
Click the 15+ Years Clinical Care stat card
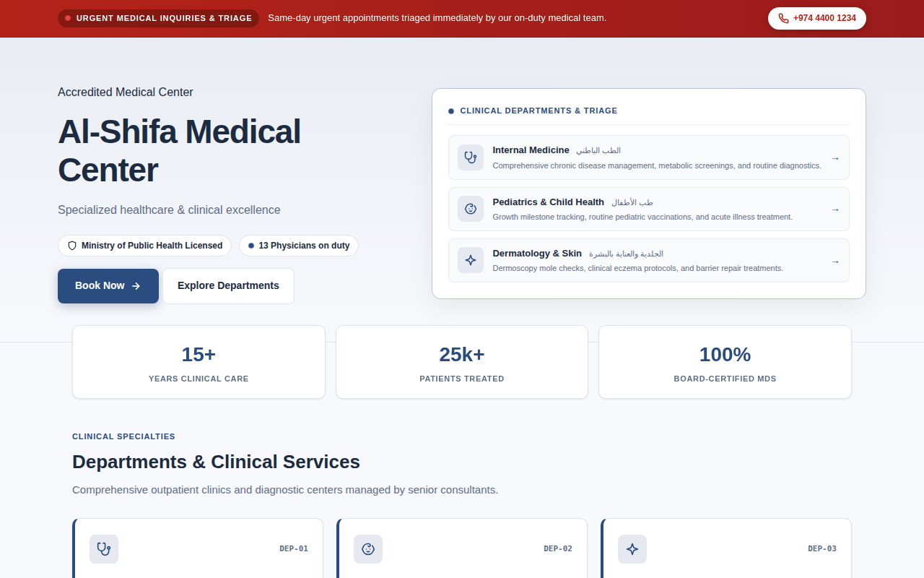pyautogui.click(x=199, y=362)
